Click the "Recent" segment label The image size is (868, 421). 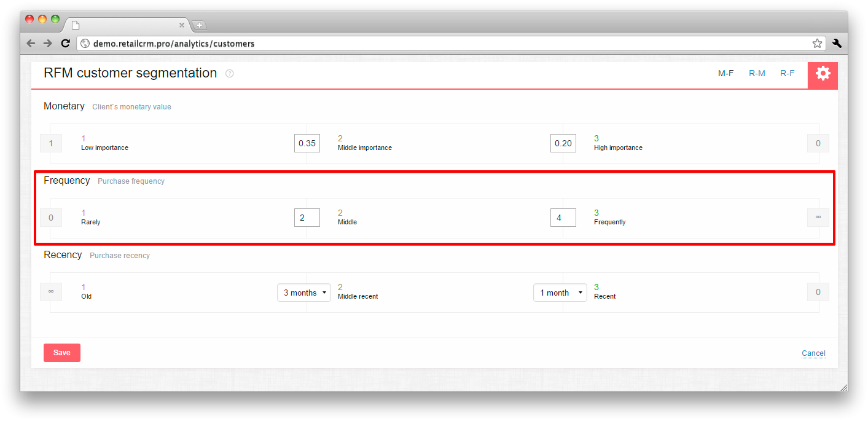pos(605,297)
